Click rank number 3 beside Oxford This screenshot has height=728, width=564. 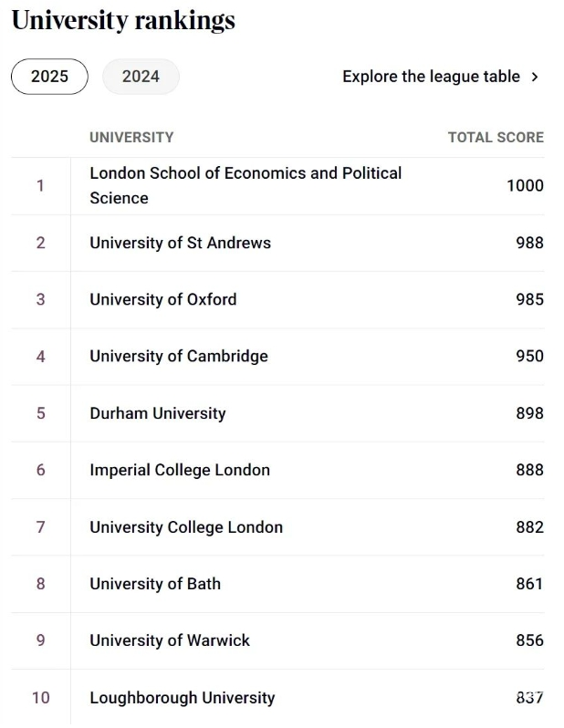click(x=41, y=299)
